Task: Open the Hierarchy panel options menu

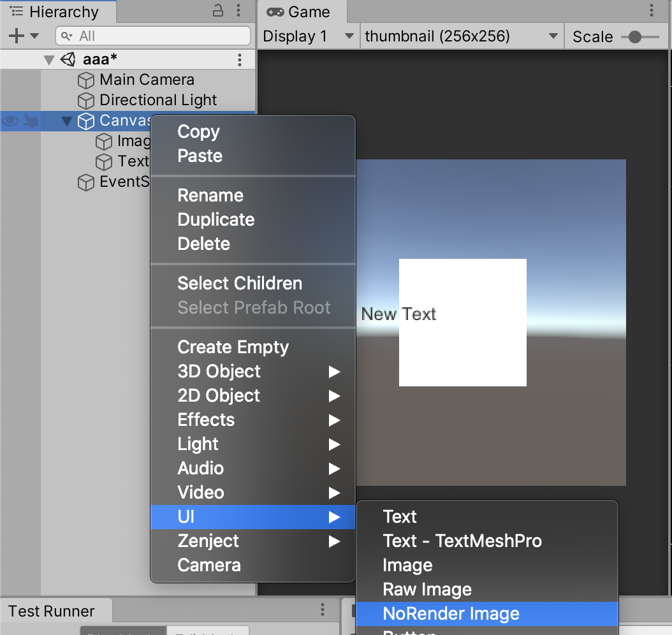Action: coord(238,10)
